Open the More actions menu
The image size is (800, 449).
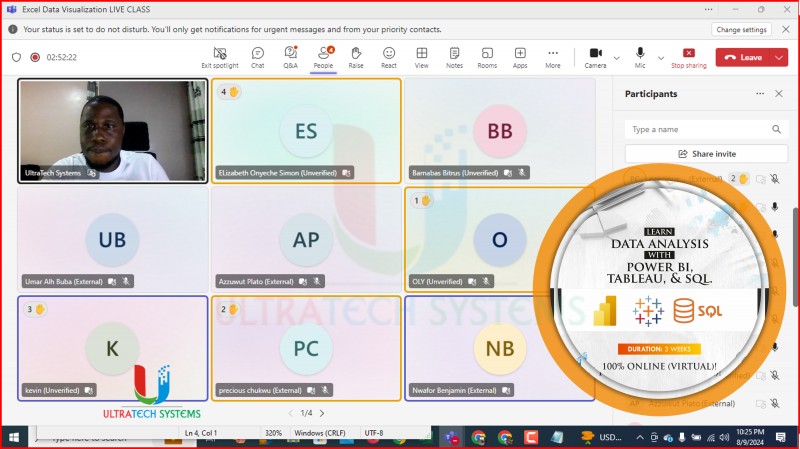tap(553, 57)
